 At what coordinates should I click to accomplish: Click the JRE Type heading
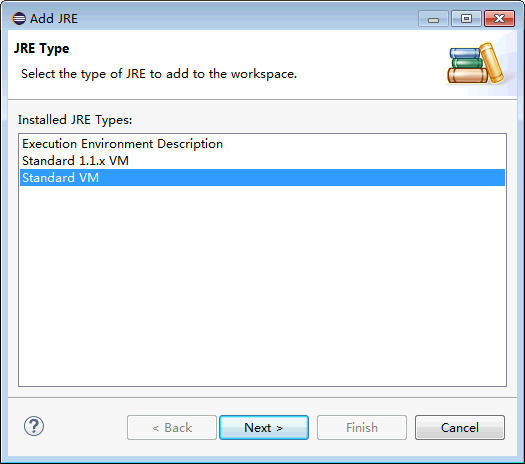coord(42,49)
